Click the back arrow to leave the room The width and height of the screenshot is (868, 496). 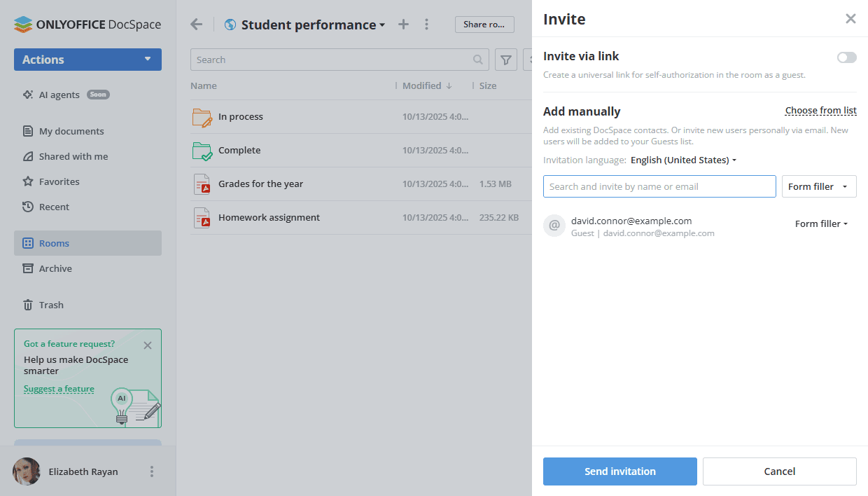tap(196, 24)
